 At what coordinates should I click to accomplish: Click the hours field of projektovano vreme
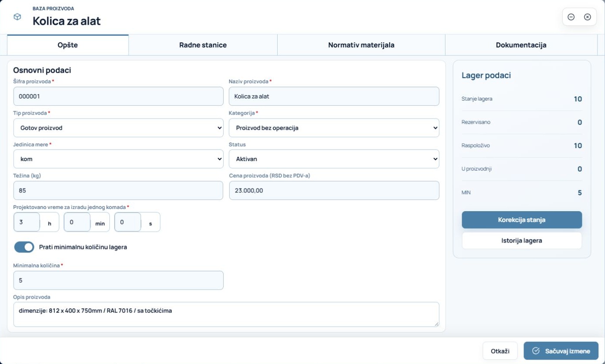coord(27,222)
